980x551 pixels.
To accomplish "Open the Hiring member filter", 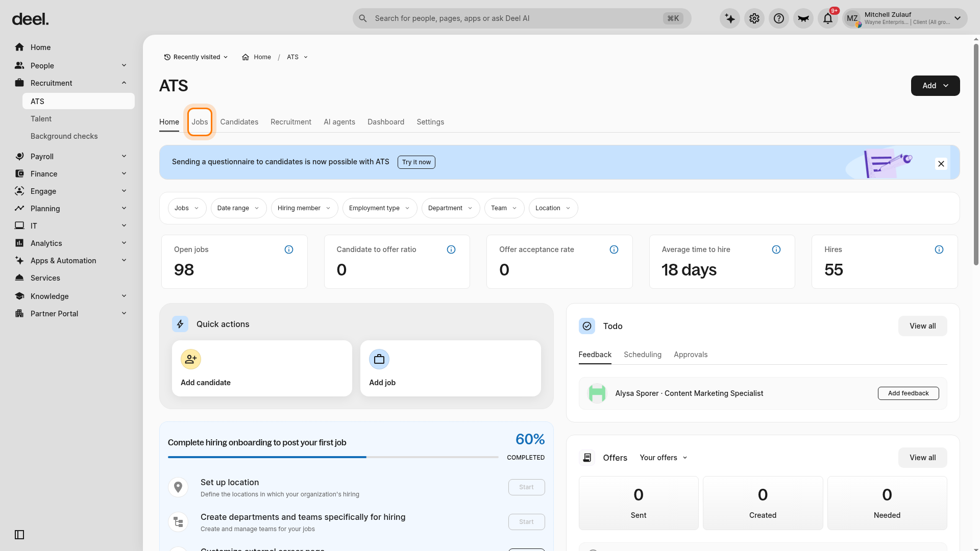I will [304, 208].
